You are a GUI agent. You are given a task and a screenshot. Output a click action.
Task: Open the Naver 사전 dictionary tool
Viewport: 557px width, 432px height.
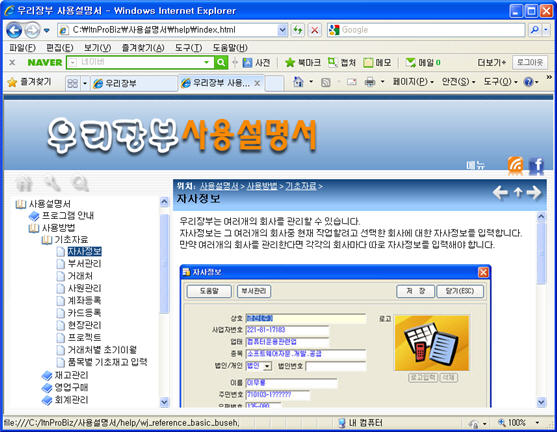click(256, 63)
